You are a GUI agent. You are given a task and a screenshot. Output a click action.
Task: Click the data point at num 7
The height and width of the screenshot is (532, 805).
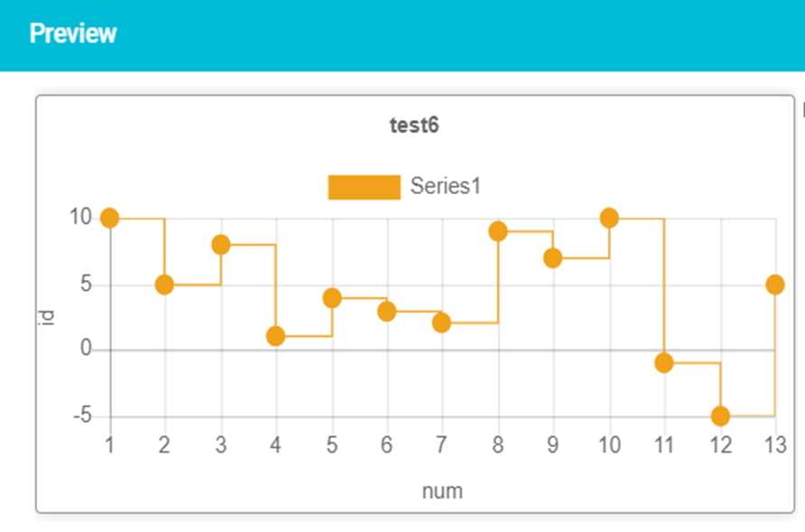(x=442, y=322)
